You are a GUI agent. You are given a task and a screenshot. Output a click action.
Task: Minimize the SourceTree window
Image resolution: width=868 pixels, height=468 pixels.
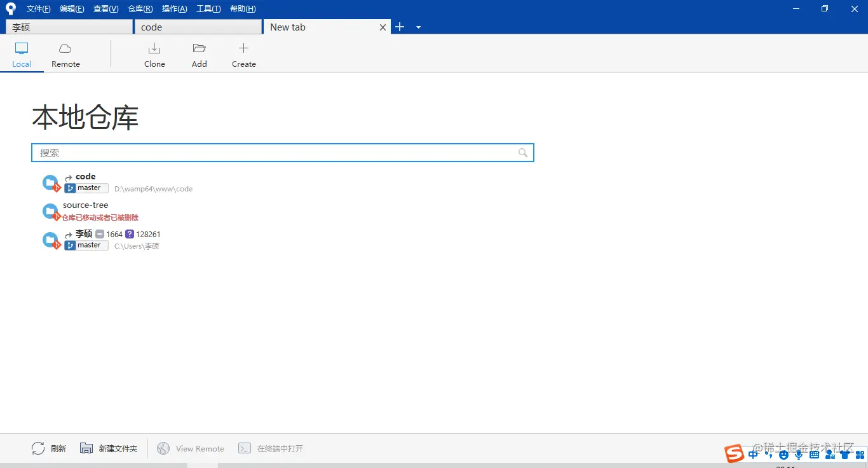point(797,9)
